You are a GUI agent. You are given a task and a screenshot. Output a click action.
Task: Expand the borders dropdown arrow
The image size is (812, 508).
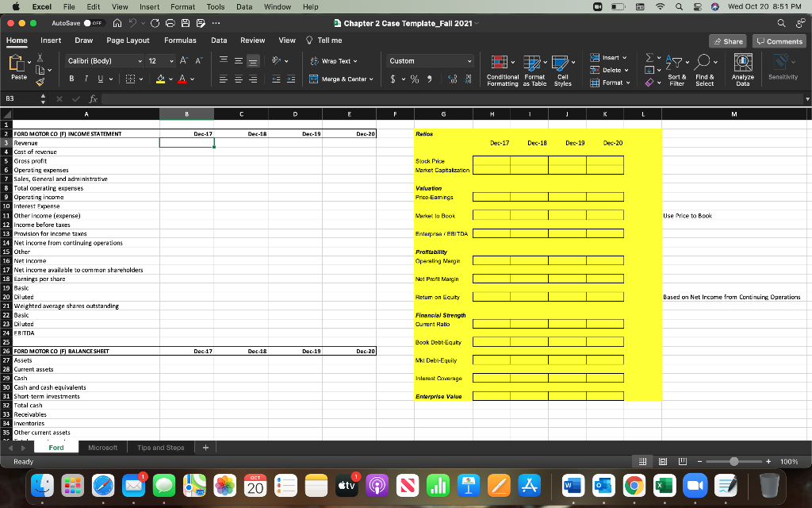[140, 79]
